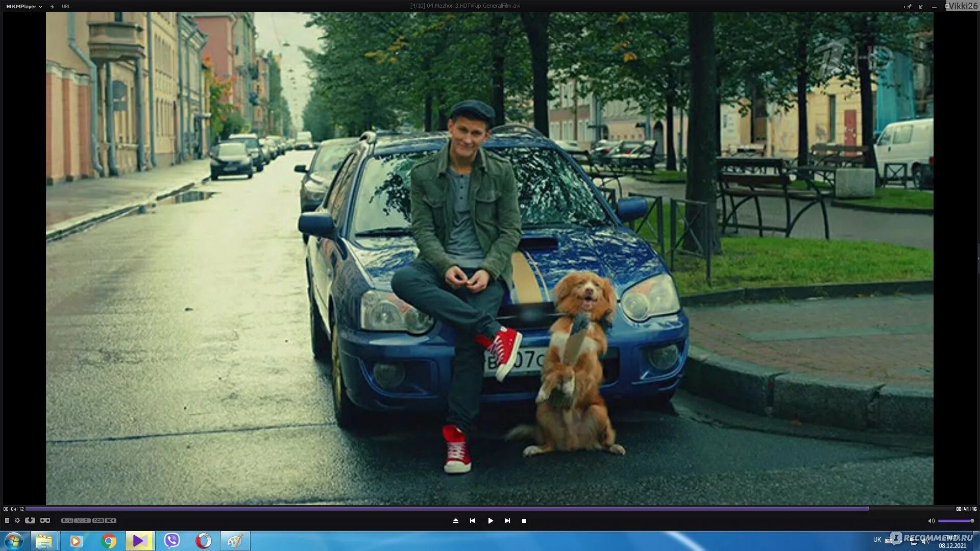Open Windows Explorer from taskbar
The height and width of the screenshot is (551, 980).
point(44,541)
